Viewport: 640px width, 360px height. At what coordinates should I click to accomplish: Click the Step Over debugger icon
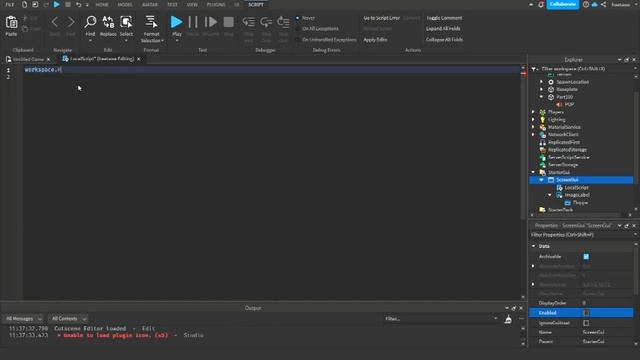point(266,22)
